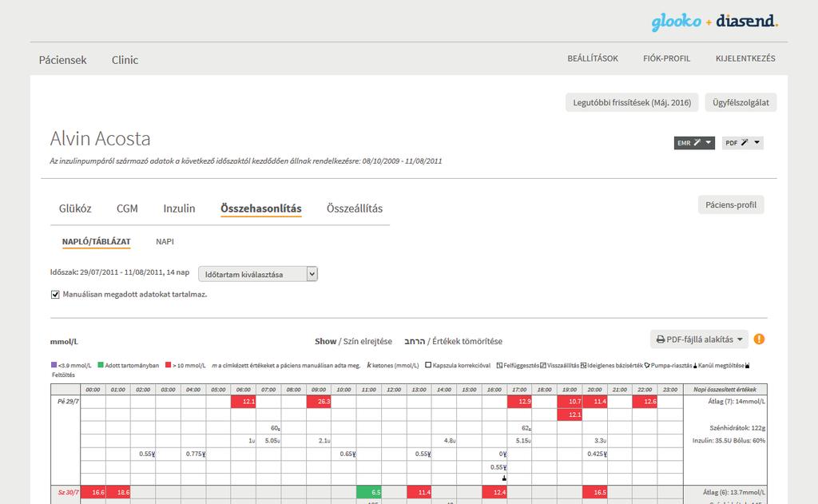Click the red 16.5 cell on Sz 30/7

(x=594, y=492)
